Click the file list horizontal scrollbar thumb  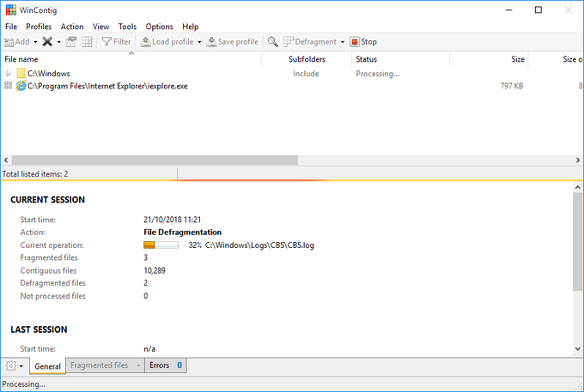click(x=155, y=160)
